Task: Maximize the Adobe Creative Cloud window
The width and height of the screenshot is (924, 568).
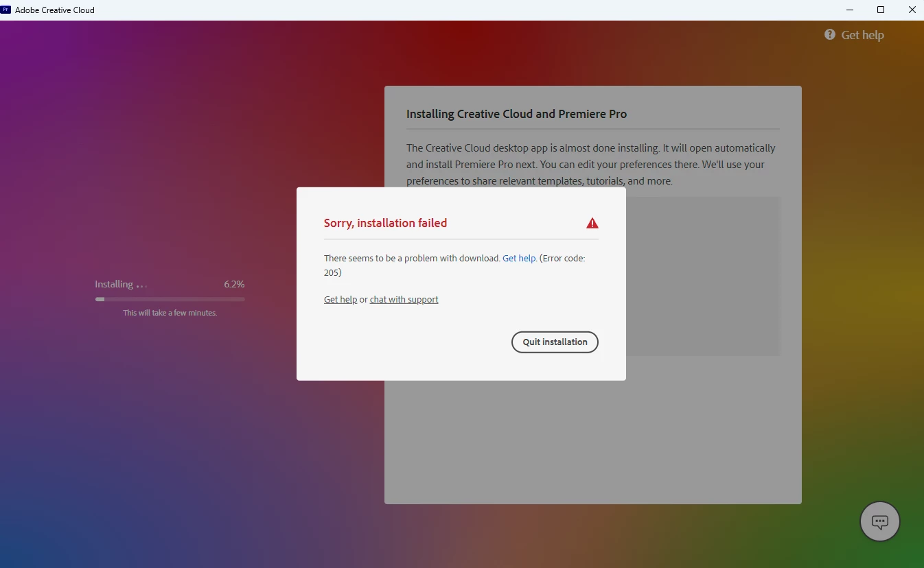Action: click(881, 10)
